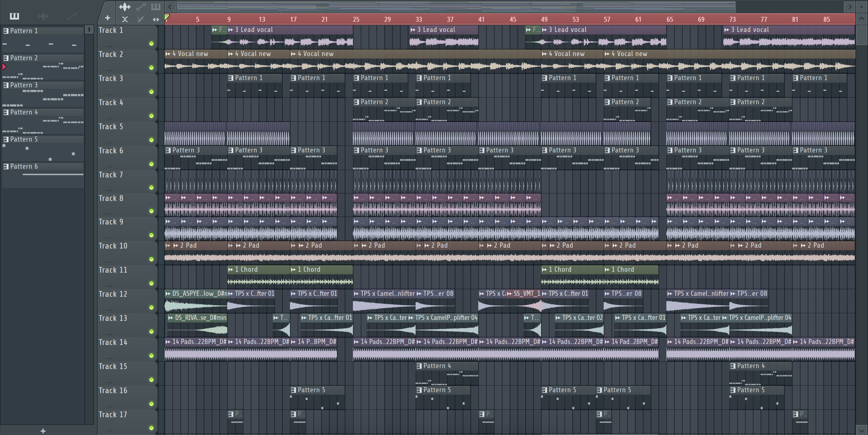Viewport: 868px width, 435px height.
Task: Toggle the Track 5 mute switch
Action: point(151,140)
